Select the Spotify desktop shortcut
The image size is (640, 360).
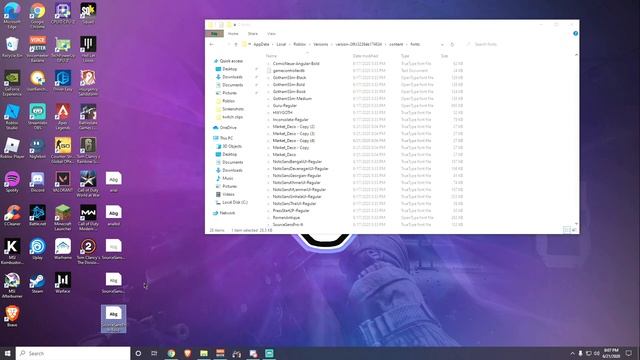pyautogui.click(x=12, y=182)
